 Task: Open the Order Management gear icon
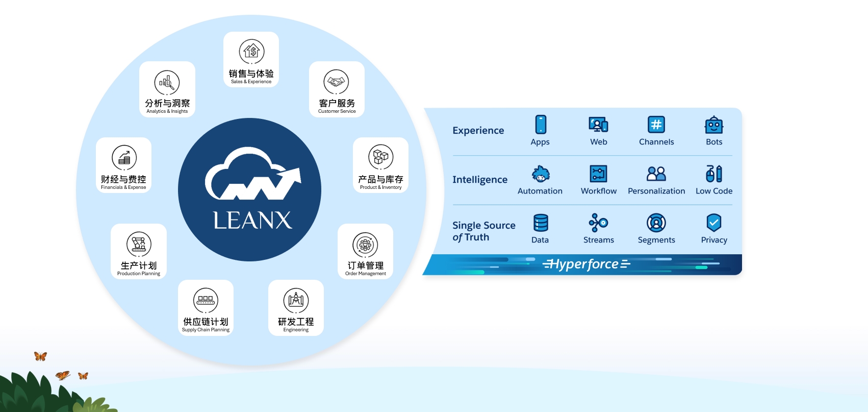(365, 245)
